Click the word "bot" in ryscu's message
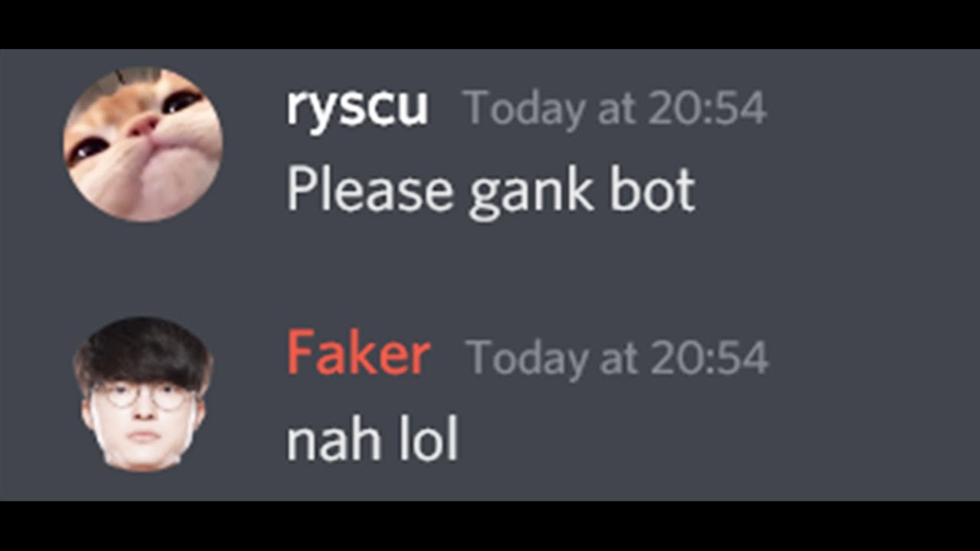 652,190
